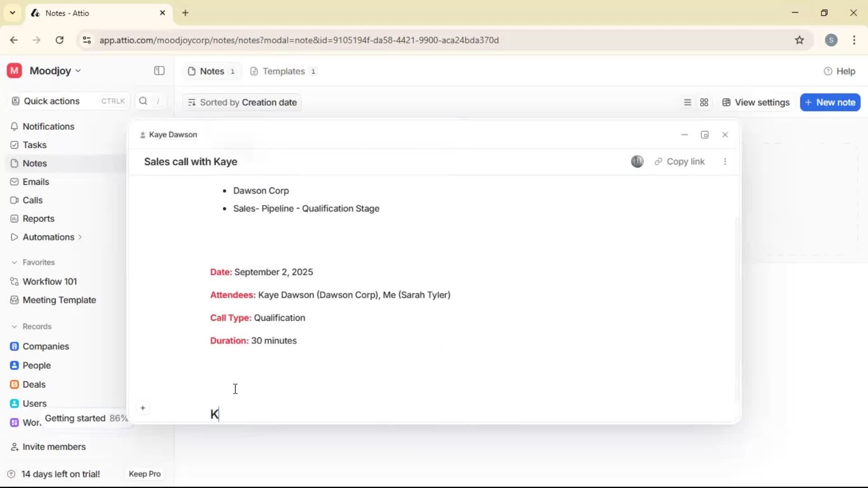Viewport: 868px width, 488px height.
Task: Open the search icon in sidebar
Action: 143,101
